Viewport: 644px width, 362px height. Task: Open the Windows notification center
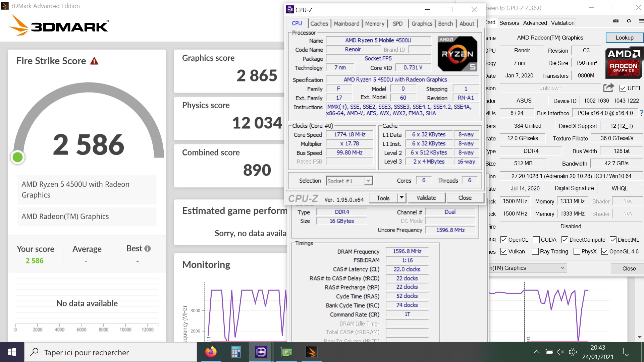(627, 352)
